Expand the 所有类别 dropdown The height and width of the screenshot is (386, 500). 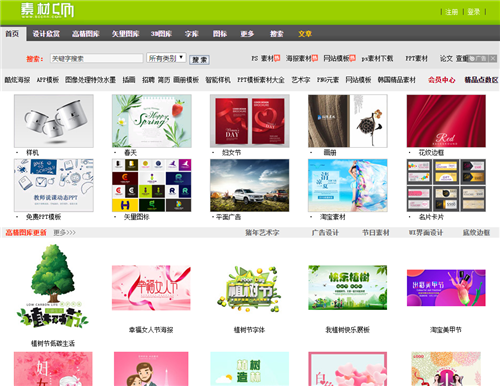[x=166, y=58]
